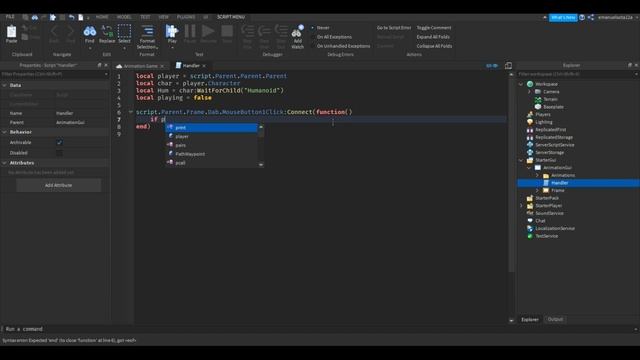Toggle the Disabled checkbox
The width and height of the screenshot is (640, 360).
point(59,153)
